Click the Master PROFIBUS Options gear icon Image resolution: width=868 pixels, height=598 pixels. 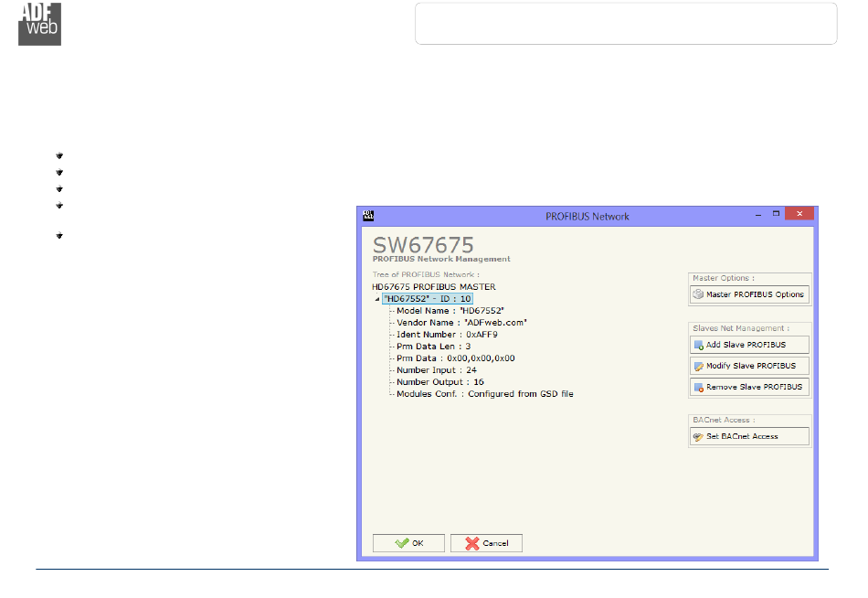699,294
